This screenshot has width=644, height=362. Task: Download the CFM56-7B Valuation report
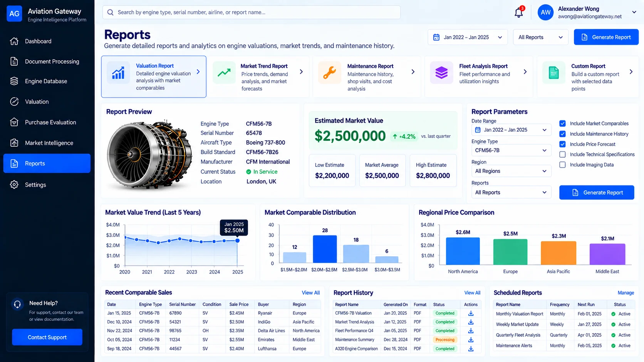point(471,313)
